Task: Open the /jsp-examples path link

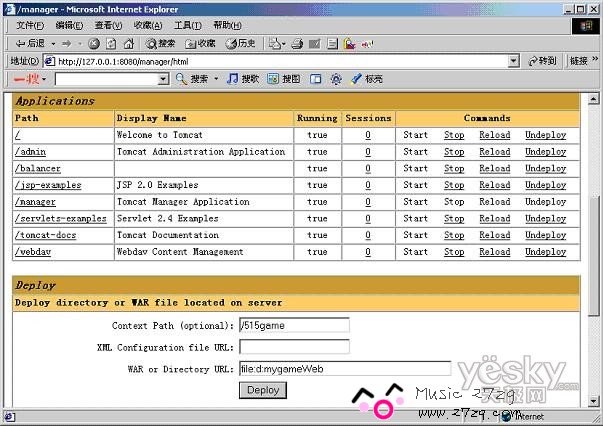Action: (48, 185)
